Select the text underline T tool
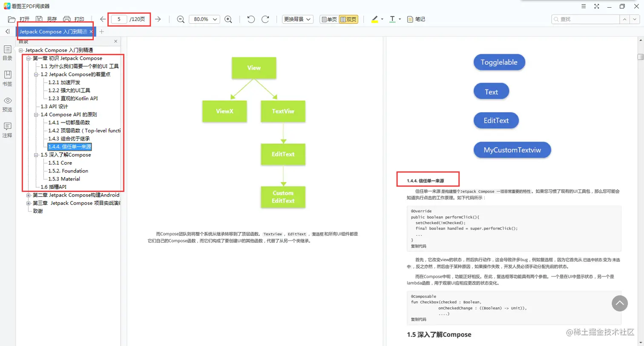Screen dimensions: 644x346 pyautogui.click(x=392, y=19)
